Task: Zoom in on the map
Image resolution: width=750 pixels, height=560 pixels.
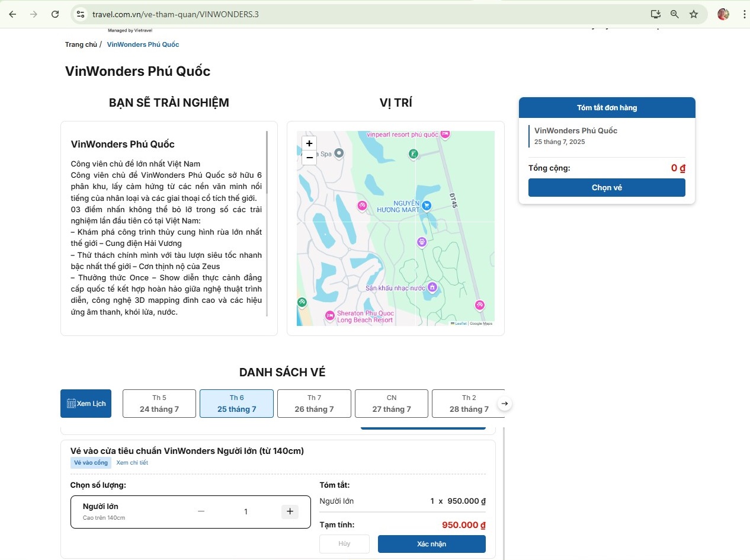Action: (309, 143)
